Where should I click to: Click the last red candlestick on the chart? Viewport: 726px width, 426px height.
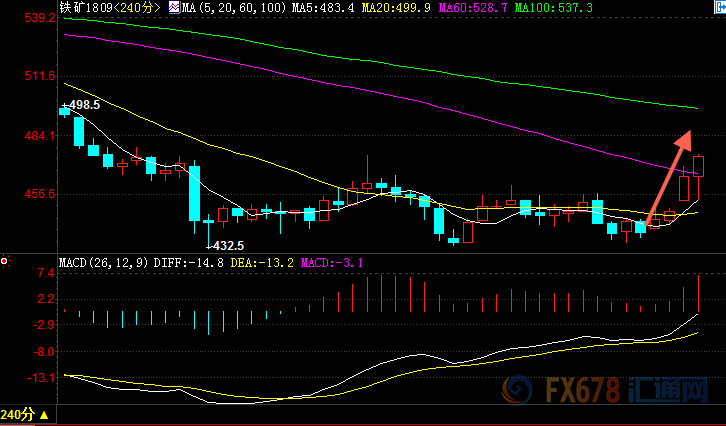[698, 167]
